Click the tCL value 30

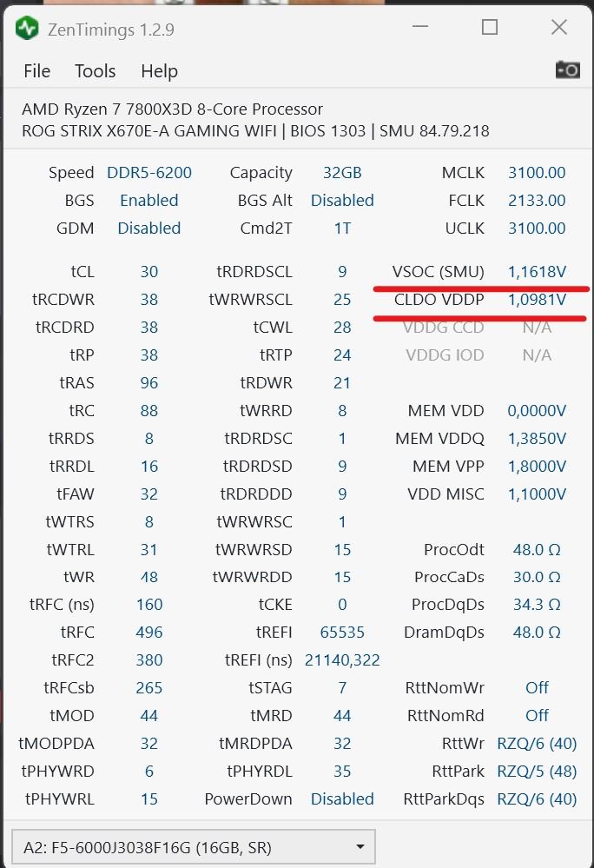[x=149, y=272]
